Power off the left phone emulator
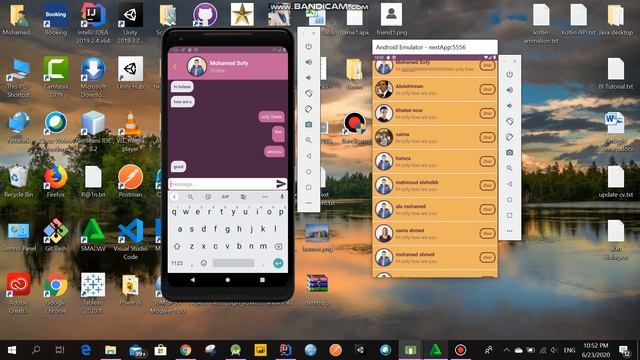This screenshot has height=360, width=640. [x=309, y=46]
